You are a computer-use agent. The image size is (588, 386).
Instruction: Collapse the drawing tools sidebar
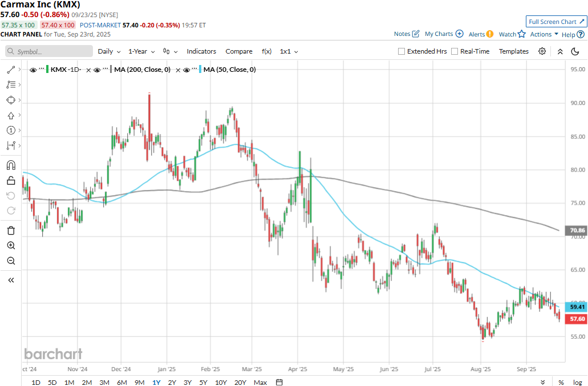click(x=11, y=281)
